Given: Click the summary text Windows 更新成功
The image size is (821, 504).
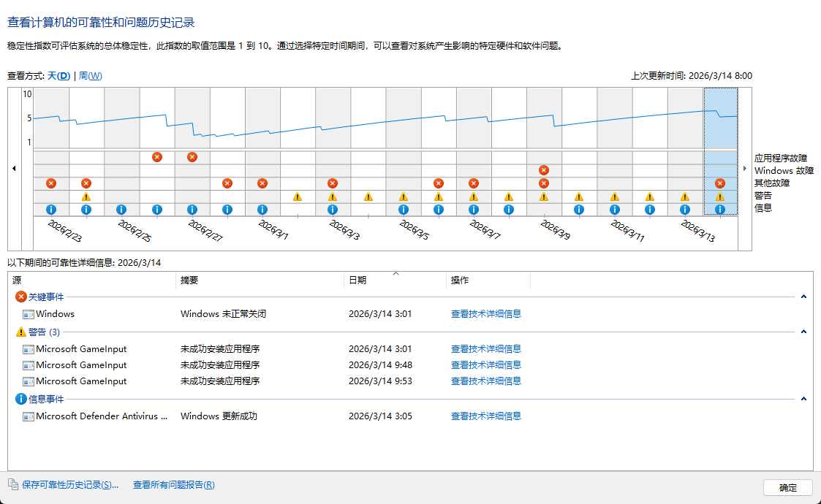Looking at the screenshot, I should pyautogui.click(x=219, y=416).
